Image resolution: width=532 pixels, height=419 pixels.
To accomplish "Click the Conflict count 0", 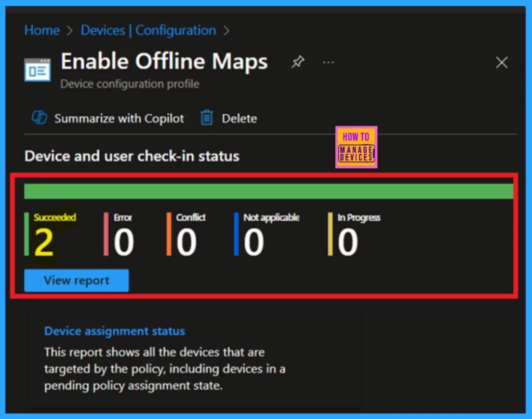I will 187,242.
